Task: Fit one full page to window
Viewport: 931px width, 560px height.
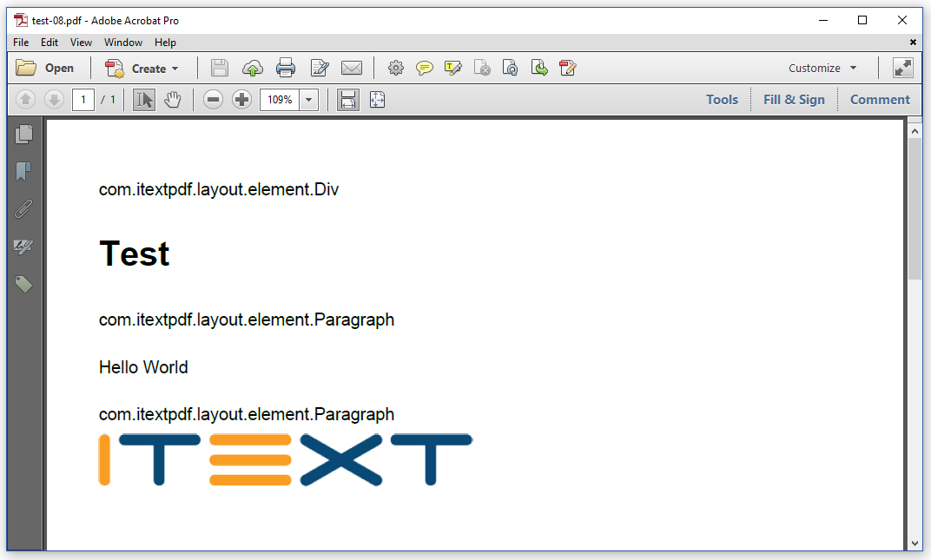Action: click(x=378, y=100)
